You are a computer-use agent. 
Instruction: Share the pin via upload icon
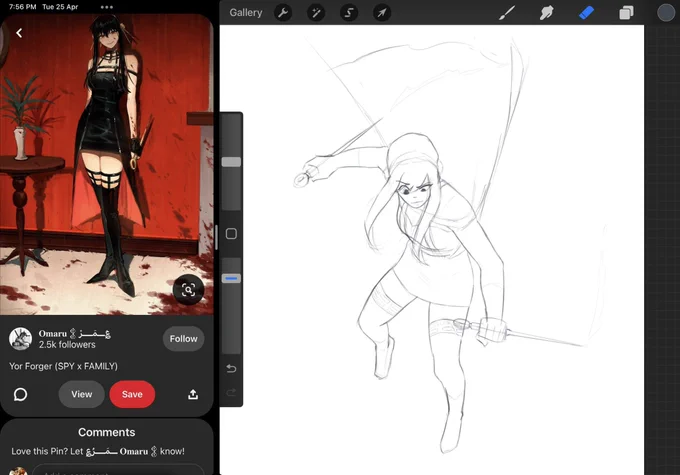pos(193,394)
